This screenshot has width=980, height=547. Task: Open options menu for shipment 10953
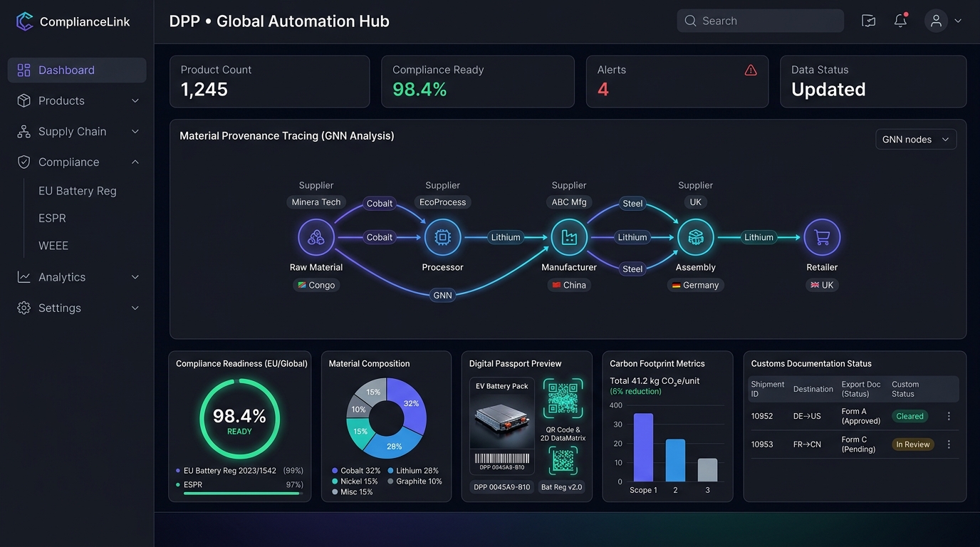(949, 444)
